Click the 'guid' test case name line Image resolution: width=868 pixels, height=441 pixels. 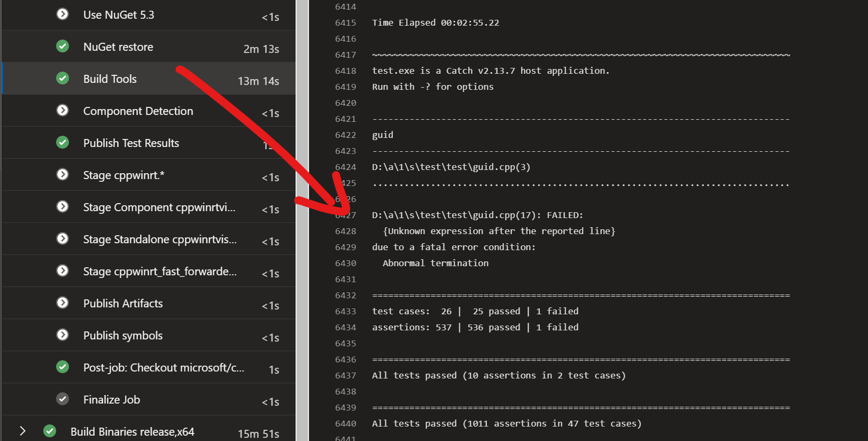(383, 135)
